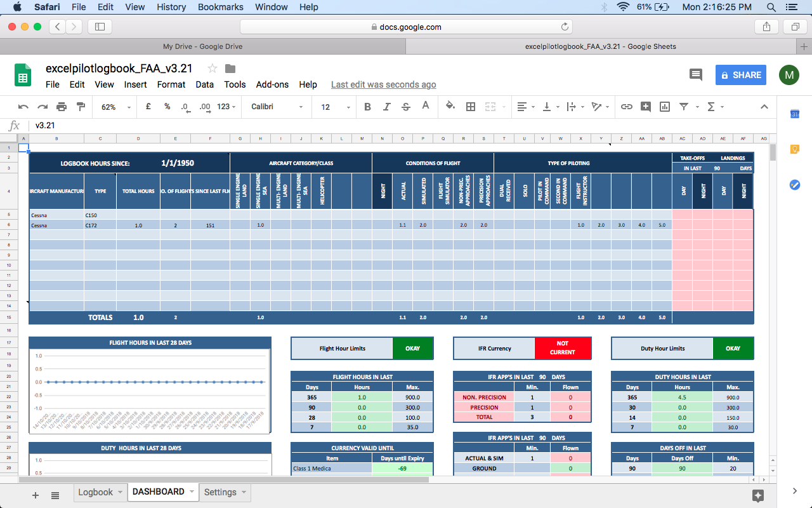Open the font size 12 dropdown
This screenshot has width=812, height=508.
336,107
